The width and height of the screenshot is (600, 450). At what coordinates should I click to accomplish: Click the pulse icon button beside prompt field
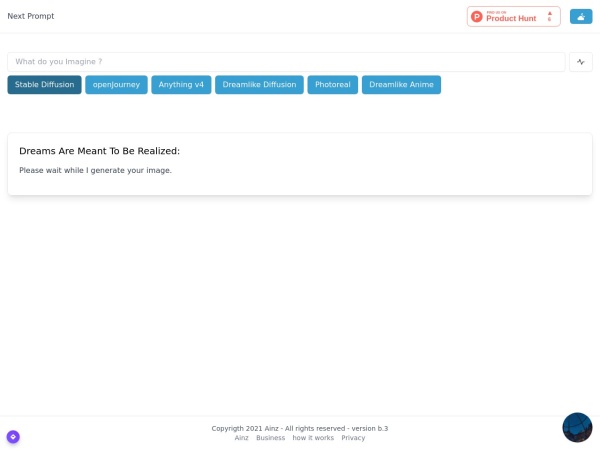pos(580,62)
